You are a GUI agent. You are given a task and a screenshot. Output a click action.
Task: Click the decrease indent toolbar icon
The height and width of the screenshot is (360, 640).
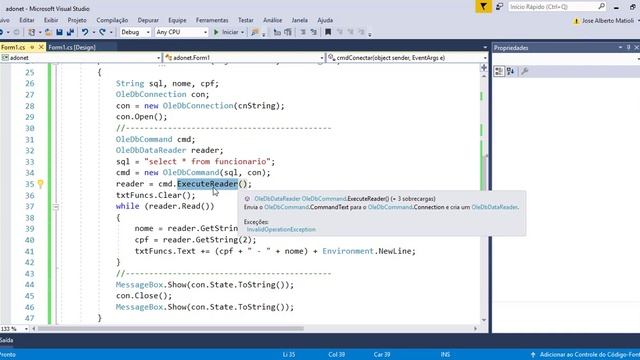(x=277, y=32)
